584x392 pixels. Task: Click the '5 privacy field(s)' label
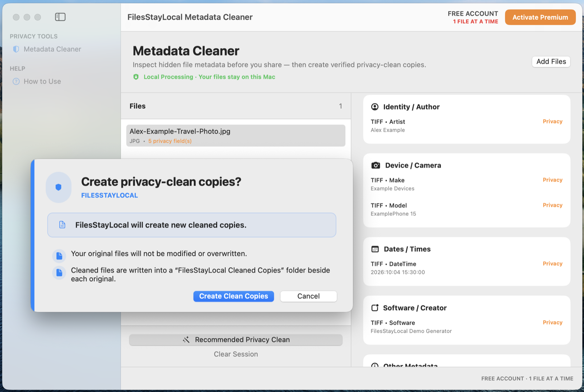[170, 141]
